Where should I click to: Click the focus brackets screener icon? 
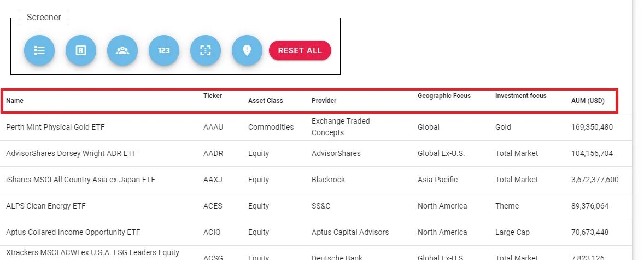[206, 50]
